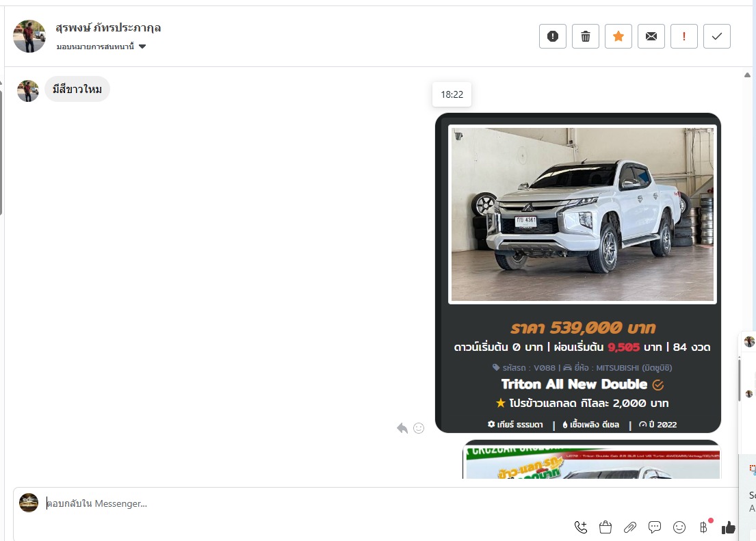The width and height of the screenshot is (756, 541).
Task: Attach a file with paperclip icon
Action: pos(629,527)
